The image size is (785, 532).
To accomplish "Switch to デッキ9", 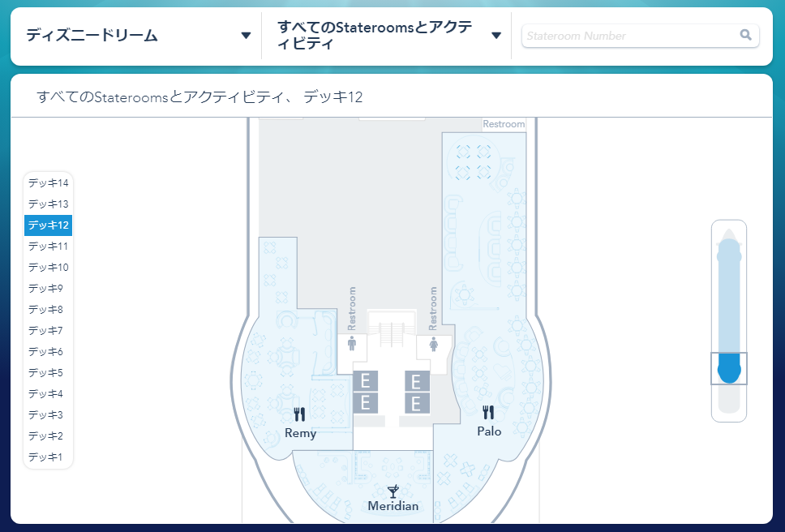I will [x=48, y=288].
